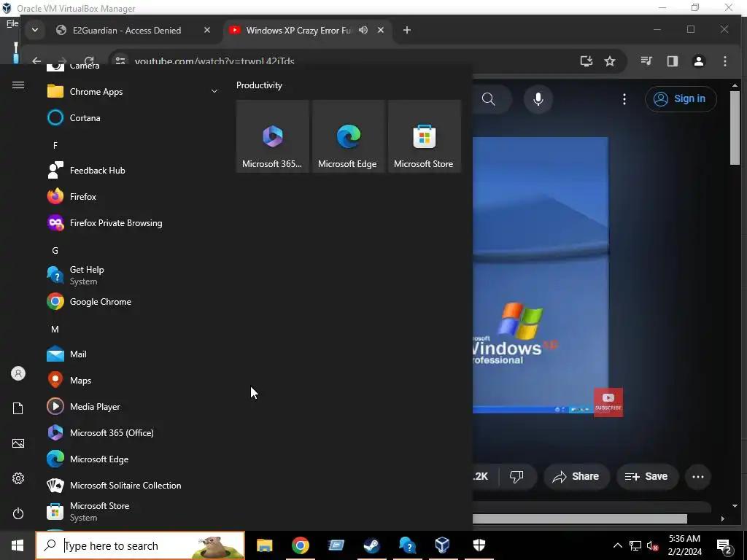The width and height of the screenshot is (747, 560).
Task: Go back in Chrome
Action: click(36, 61)
